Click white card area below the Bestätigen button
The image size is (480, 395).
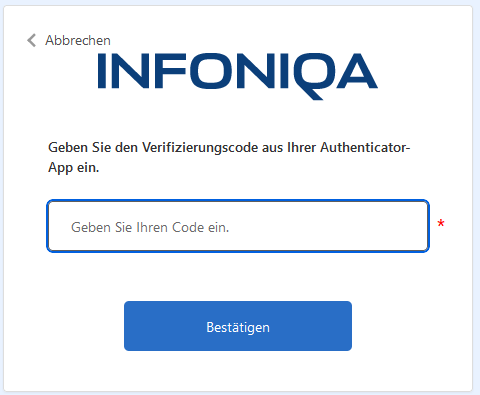238,371
